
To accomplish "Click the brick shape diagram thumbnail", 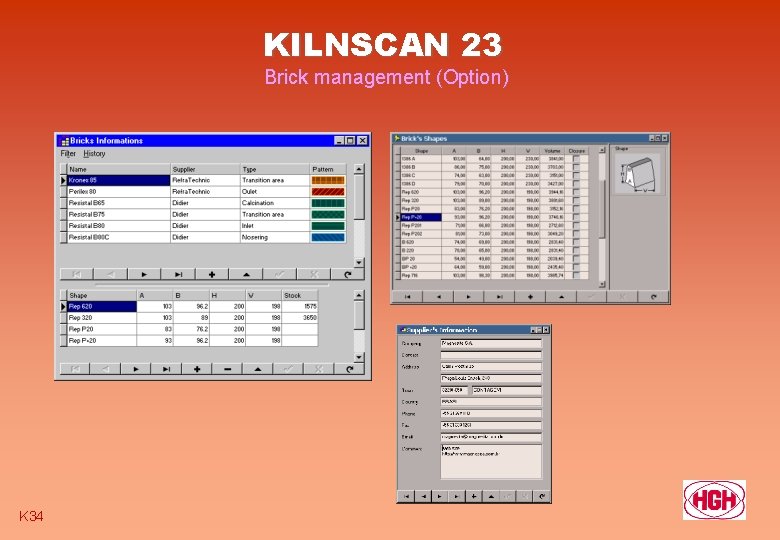I will (638, 174).
